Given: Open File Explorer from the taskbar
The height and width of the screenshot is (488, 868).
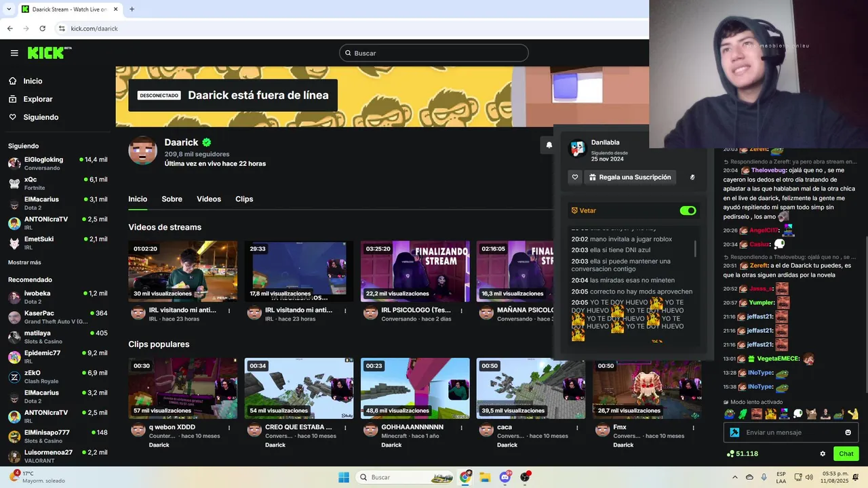Looking at the screenshot, I should pos(485,477).
